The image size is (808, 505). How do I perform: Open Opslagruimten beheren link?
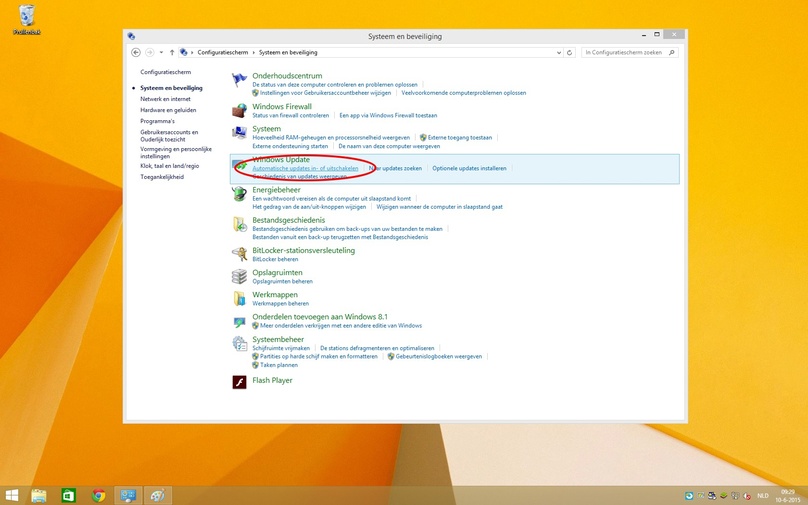coord(282,281)
